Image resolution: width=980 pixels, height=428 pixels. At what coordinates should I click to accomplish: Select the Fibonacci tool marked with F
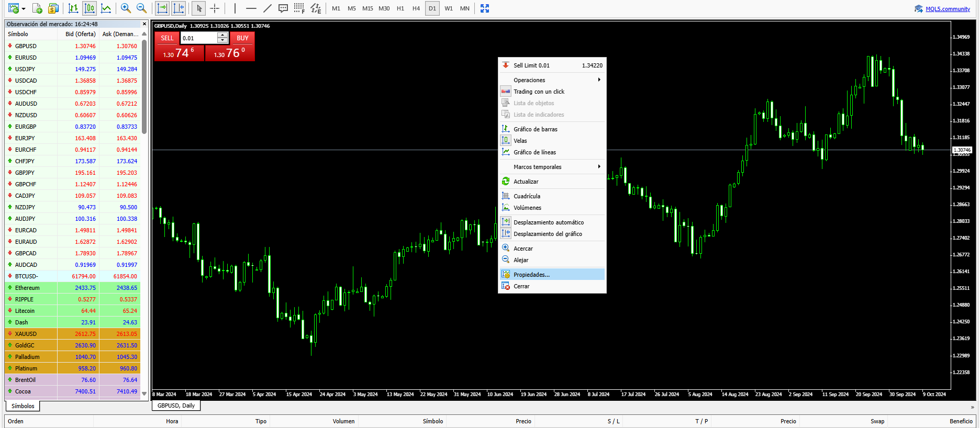(299, 8)
